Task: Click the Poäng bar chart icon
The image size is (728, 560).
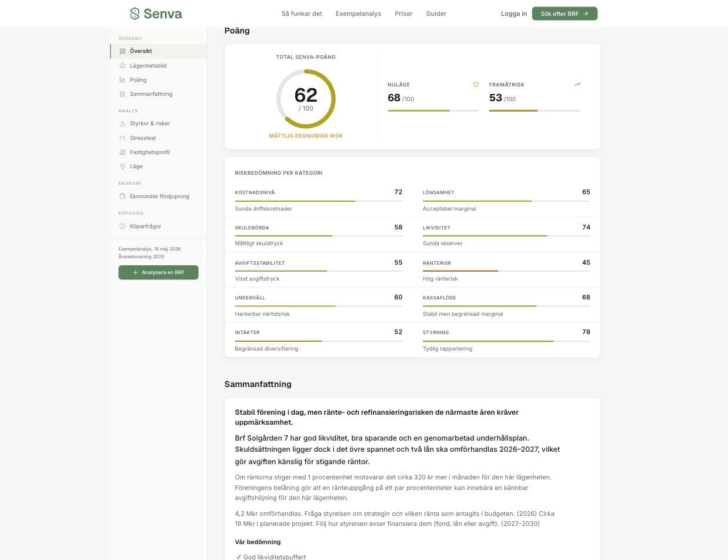Action: point(122,80)
